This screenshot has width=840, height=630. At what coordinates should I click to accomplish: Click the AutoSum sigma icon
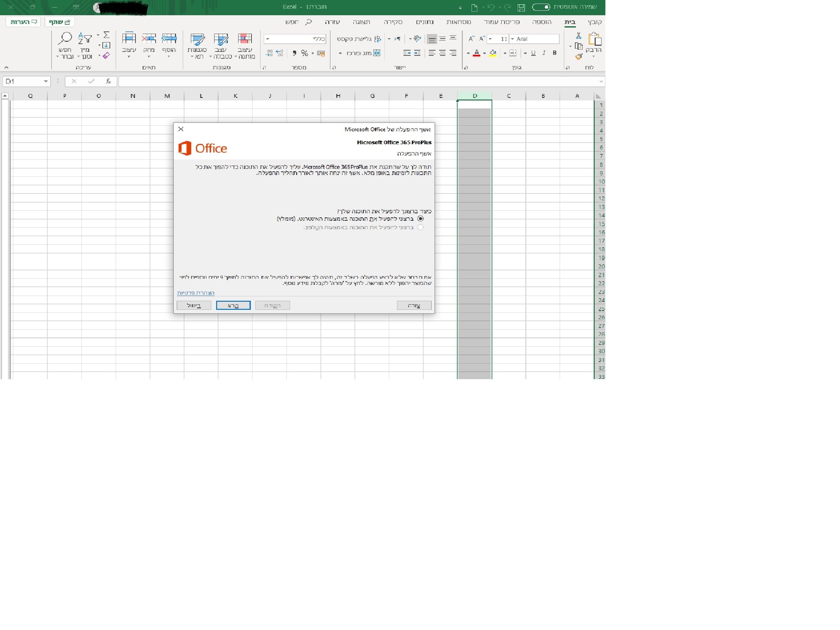pyautogui.click(x=106, y=35)
